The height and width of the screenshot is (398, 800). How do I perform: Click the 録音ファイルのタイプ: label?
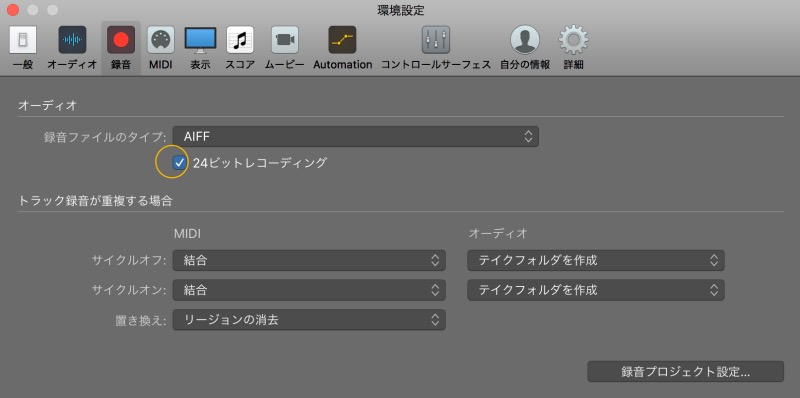pyautogui.click(x=106, y=137)
